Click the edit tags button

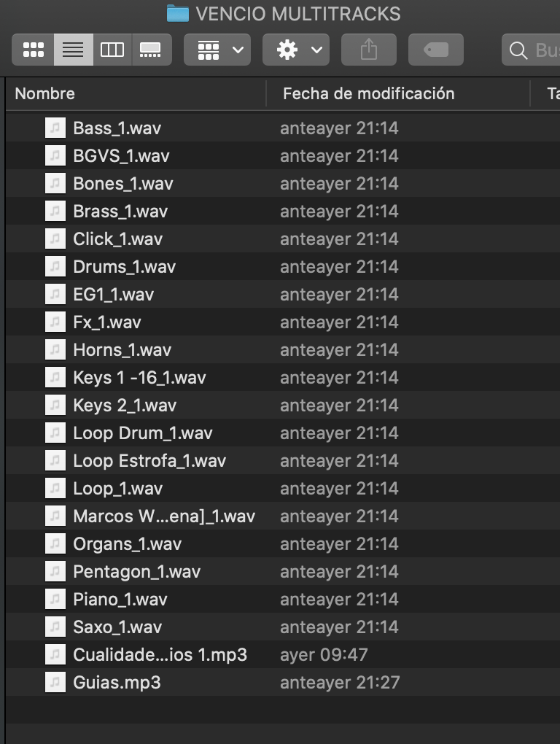(x=436, y=50)
